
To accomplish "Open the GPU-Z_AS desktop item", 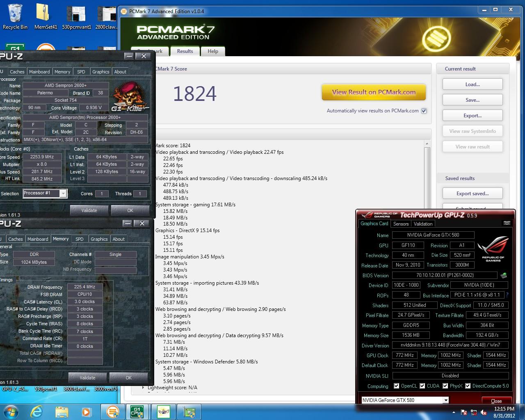I will (15, 388).
